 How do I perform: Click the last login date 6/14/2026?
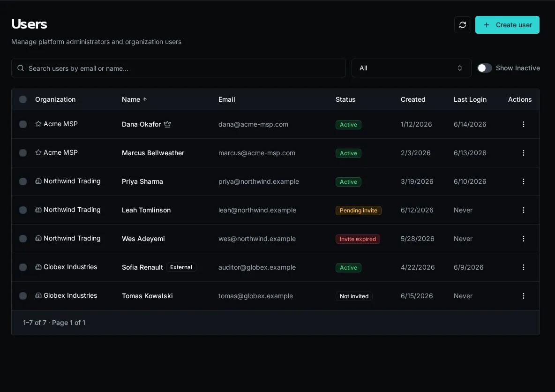[x=470, y=124]
